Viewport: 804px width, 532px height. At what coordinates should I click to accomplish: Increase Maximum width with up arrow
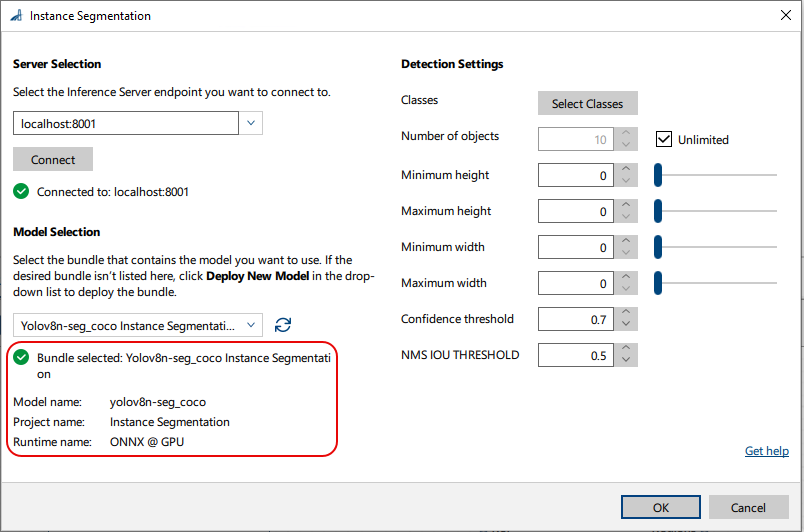click(626, 277)
